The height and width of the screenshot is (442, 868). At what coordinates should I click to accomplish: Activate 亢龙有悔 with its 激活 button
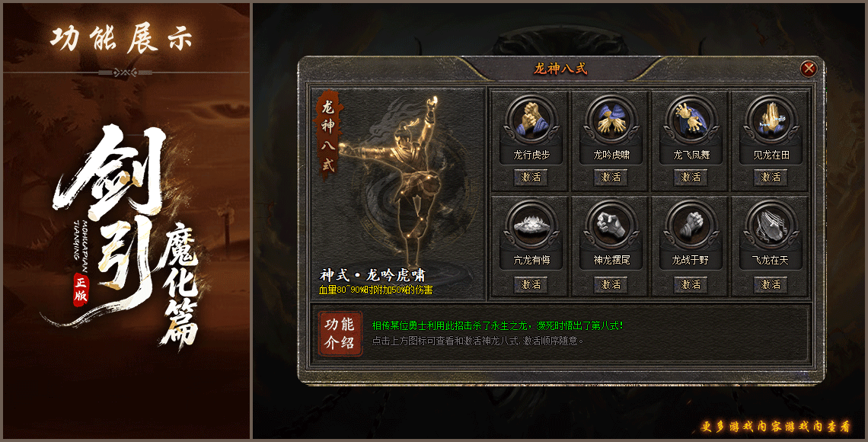pyautogui.click(x=531, y=285)
